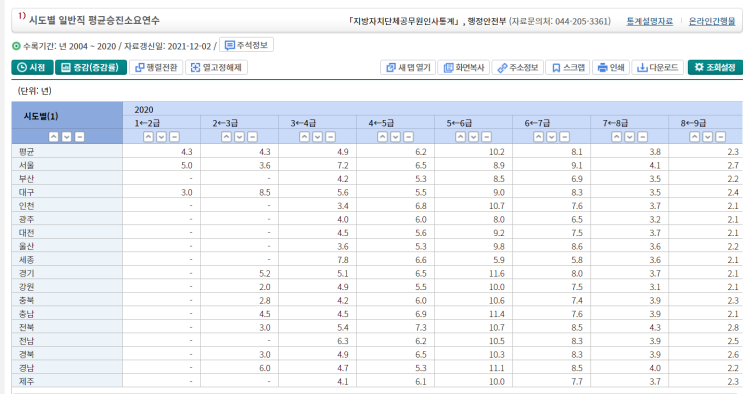Viewport: 743px width, 394px height.
Task: Select the 경기 row label
Action: 27,274
